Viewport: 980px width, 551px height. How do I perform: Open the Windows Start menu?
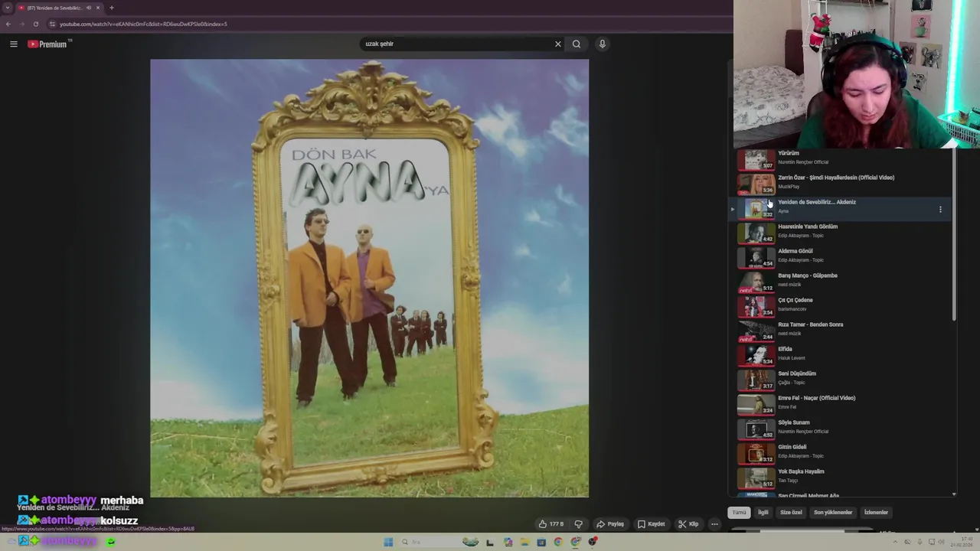[388, 542]
